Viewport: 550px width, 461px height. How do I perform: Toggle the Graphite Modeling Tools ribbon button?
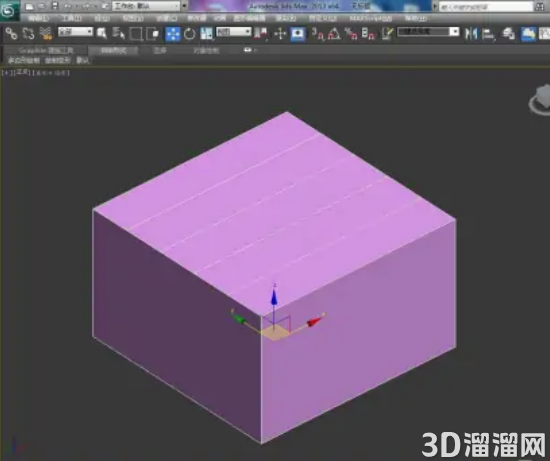(528, 34)
